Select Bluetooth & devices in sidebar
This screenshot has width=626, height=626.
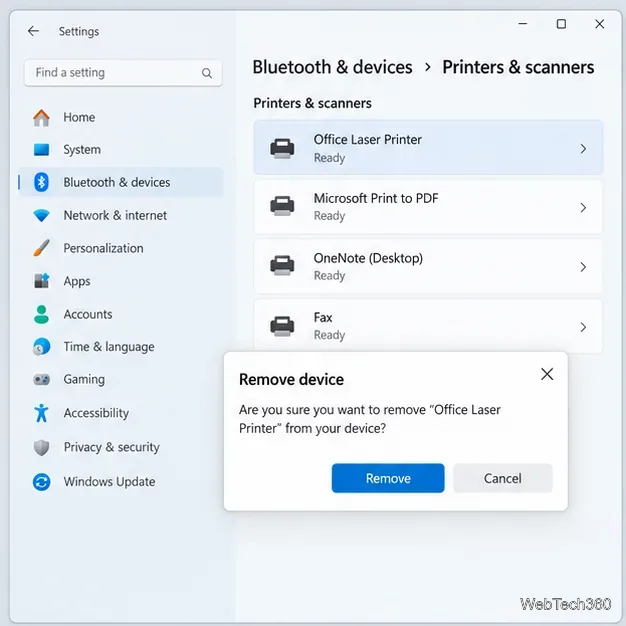121,182
